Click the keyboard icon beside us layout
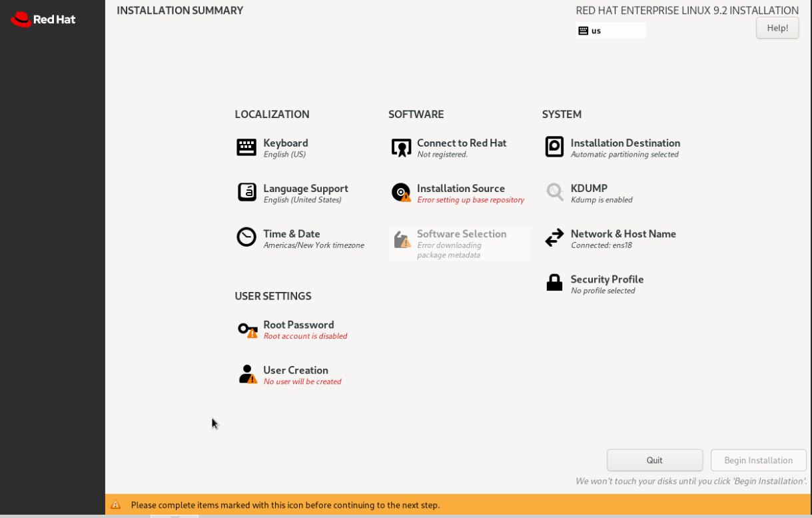The image size is (812, 518). point(584,31)
